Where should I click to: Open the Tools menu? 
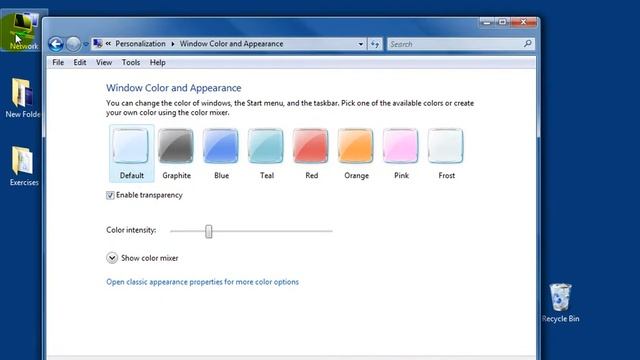click(x=131, y=62)
